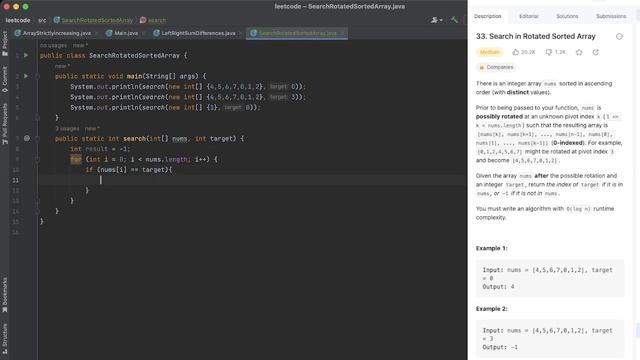This screenshot has height=360, width=640.
Task: Collapse the search method fold marker
Action: (x=37, y=138)
